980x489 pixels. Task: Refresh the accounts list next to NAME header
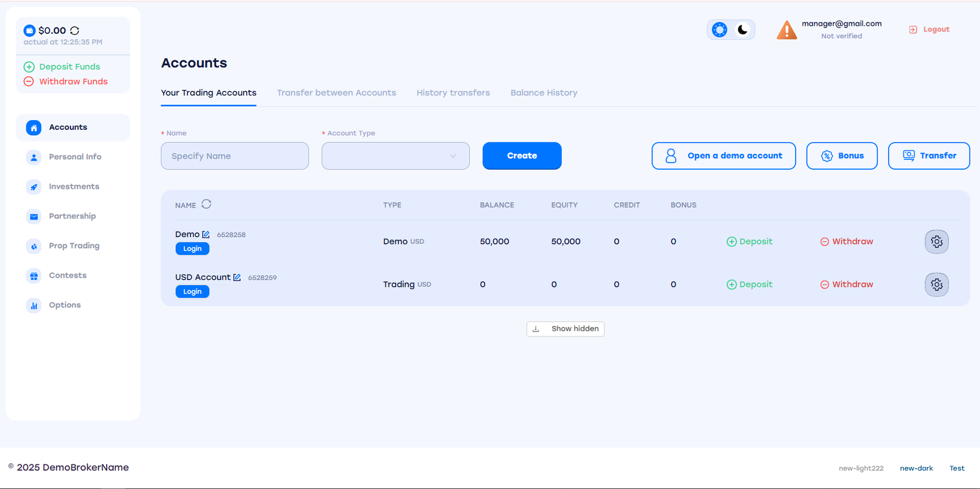pos(206,204)
